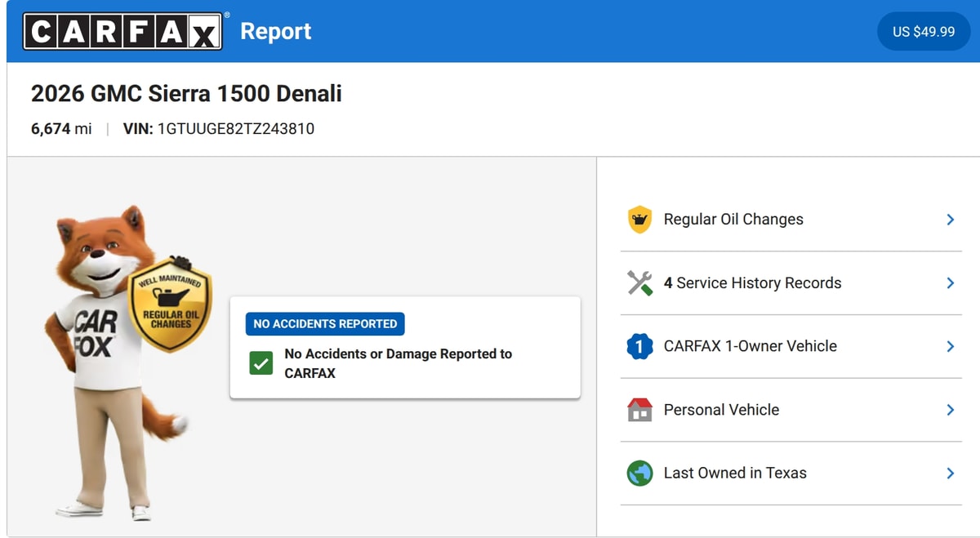Screen dimensions: 980x538
Task: Expand the Regular Oil Changes chevron
Action: [950, 220]
